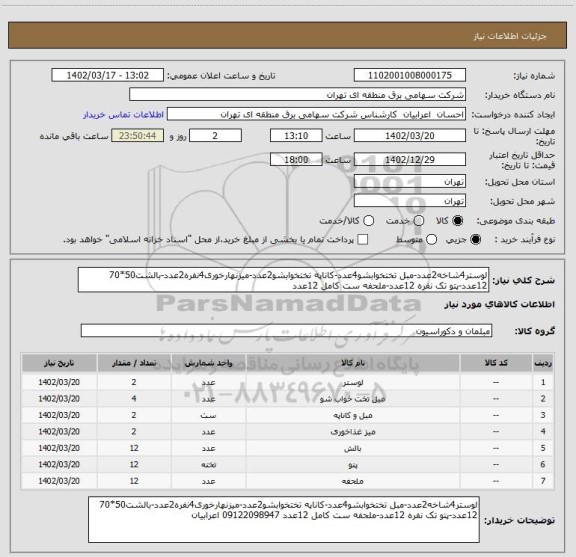The image size is (576, 557).
Task: Click quantity 4 in row 2
Action: click(x=134, y=399)
